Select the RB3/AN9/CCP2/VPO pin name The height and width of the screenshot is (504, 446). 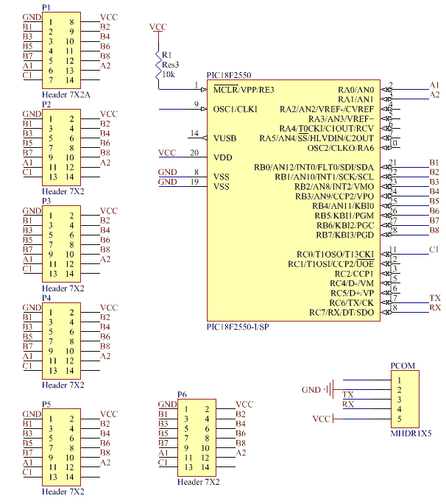334,196
